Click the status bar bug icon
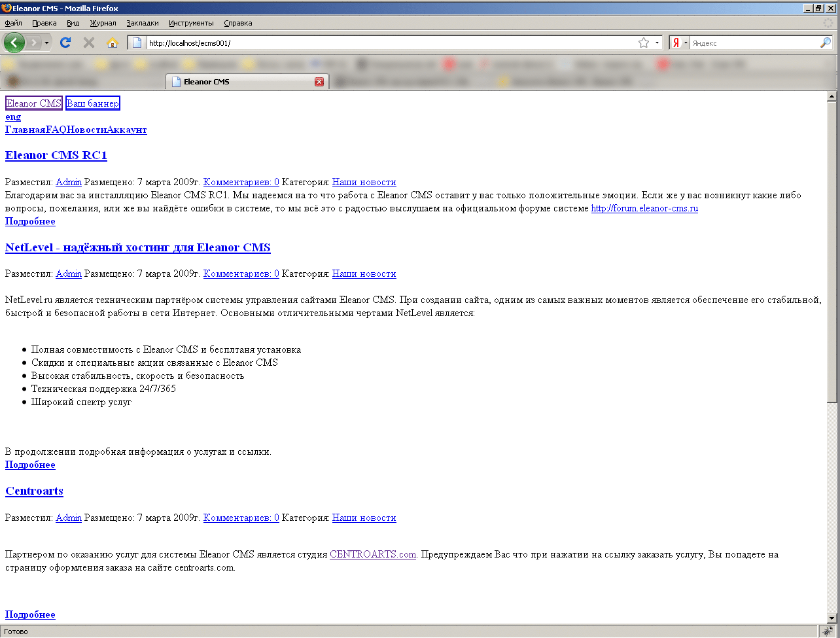Image resolution: width=840 pixels, height=638 pixels. pyautogui.click(x=827, y=631)
